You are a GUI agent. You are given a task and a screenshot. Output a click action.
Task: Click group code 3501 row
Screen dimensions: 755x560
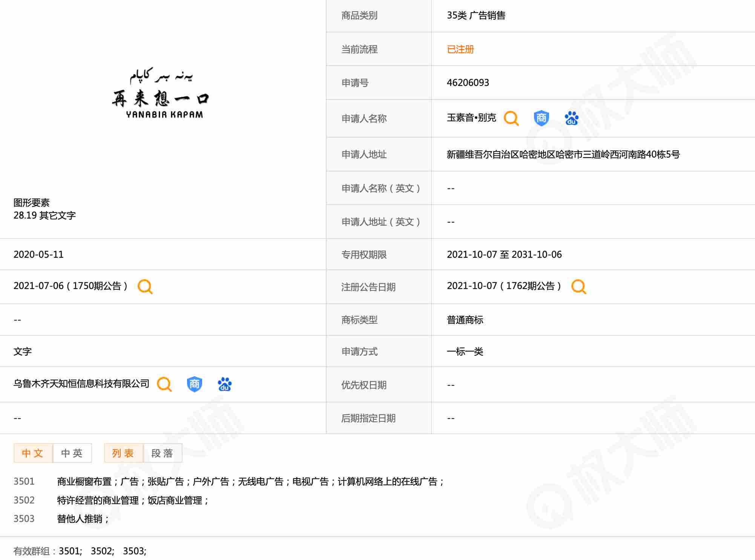click(x=24, y=481)
